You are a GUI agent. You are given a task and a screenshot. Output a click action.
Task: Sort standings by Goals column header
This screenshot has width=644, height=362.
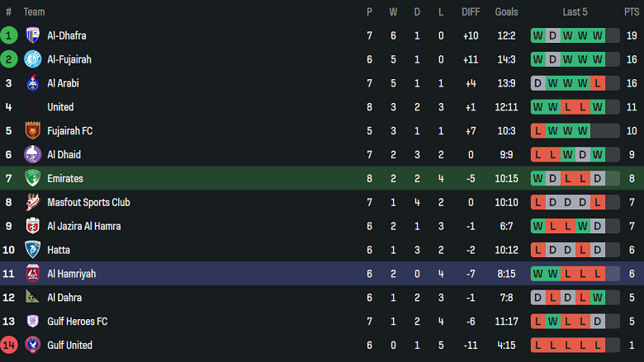(x=506, y=12)
